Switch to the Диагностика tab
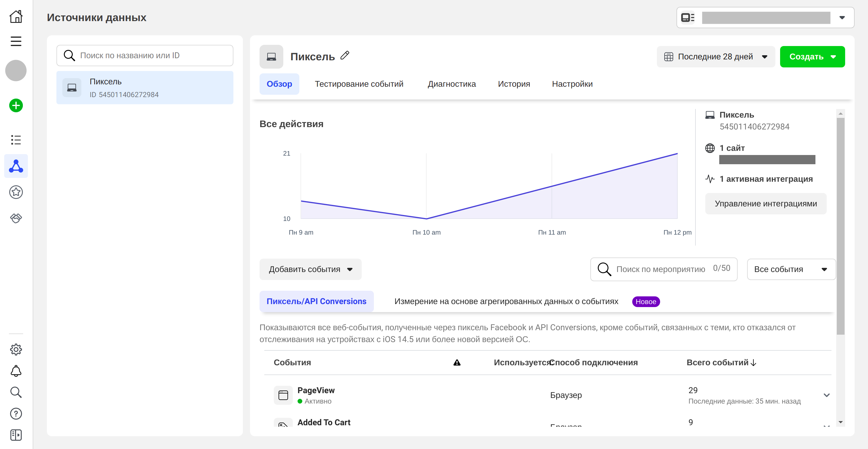 452,84
